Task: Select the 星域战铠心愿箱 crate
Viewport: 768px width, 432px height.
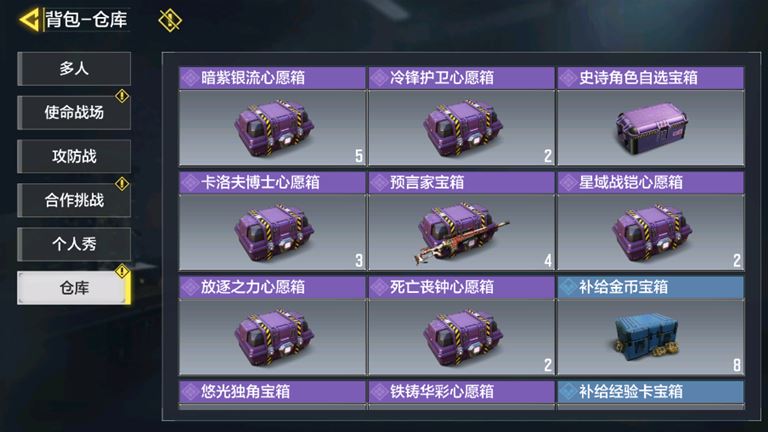Action: coord(650,221)
